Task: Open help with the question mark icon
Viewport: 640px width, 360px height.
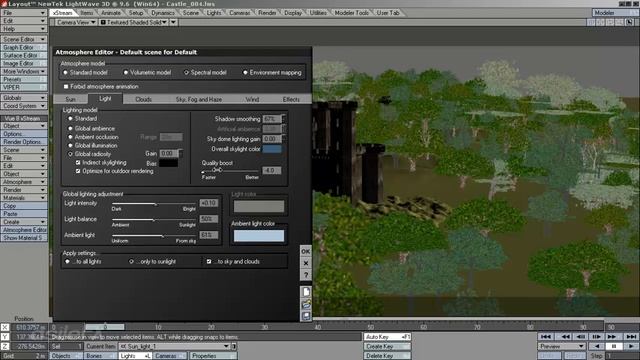Action: 305,275
